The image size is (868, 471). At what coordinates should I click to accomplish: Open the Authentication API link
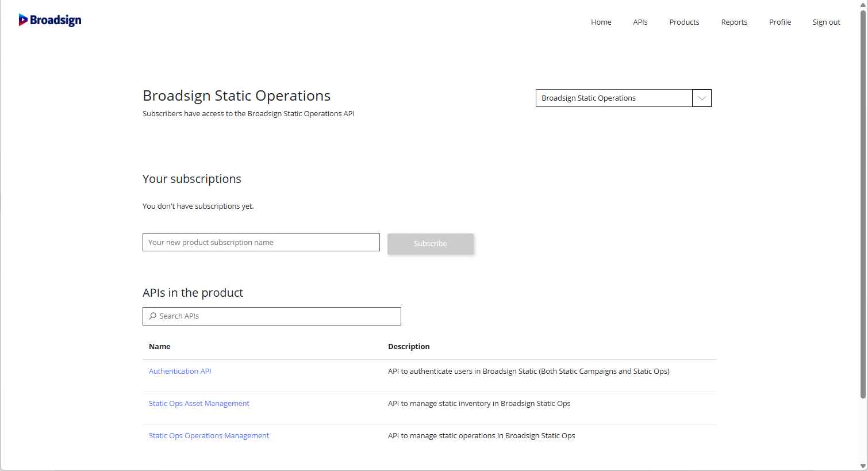coord(180,371)
